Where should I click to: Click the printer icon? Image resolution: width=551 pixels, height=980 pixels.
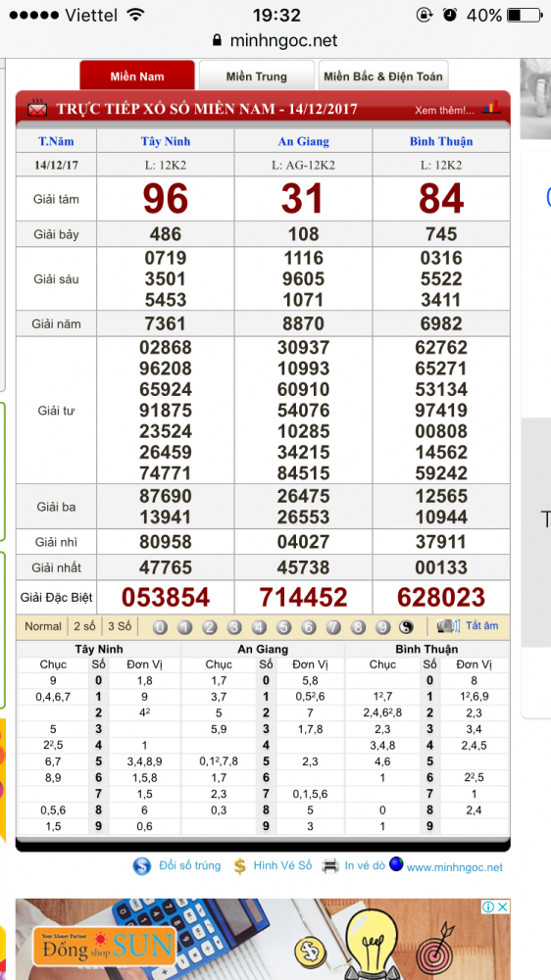330,866
